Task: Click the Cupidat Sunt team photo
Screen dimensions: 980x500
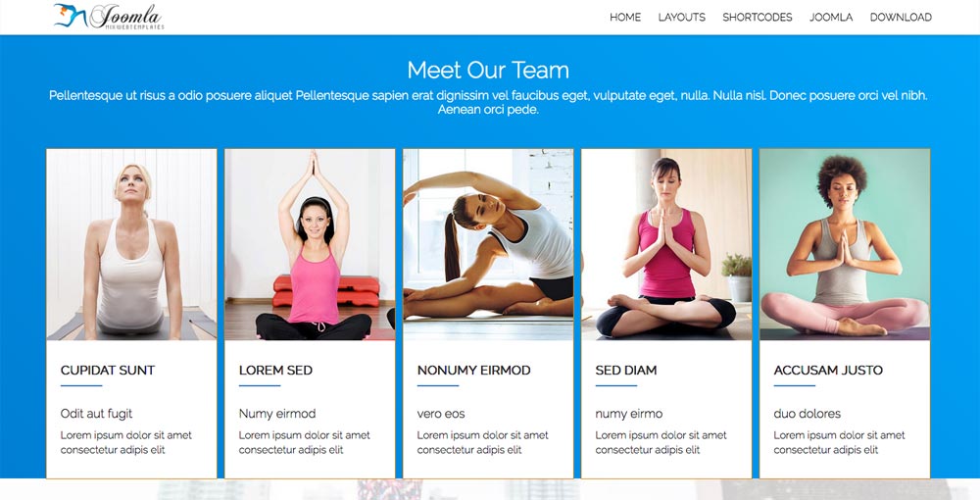Action: pos(132,244)
